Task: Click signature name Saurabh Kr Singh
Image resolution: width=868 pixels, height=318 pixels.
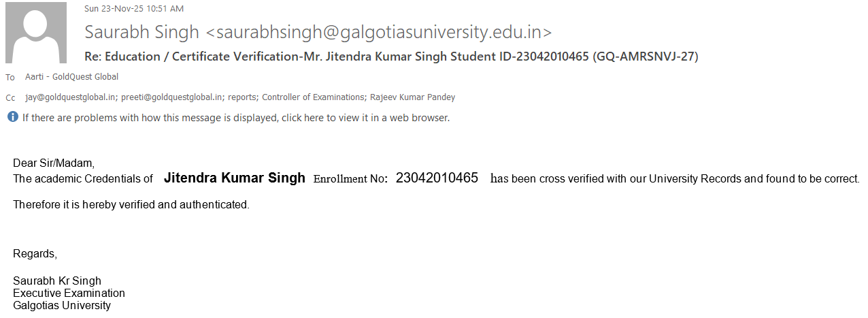Action: click(x=57, y=281)
